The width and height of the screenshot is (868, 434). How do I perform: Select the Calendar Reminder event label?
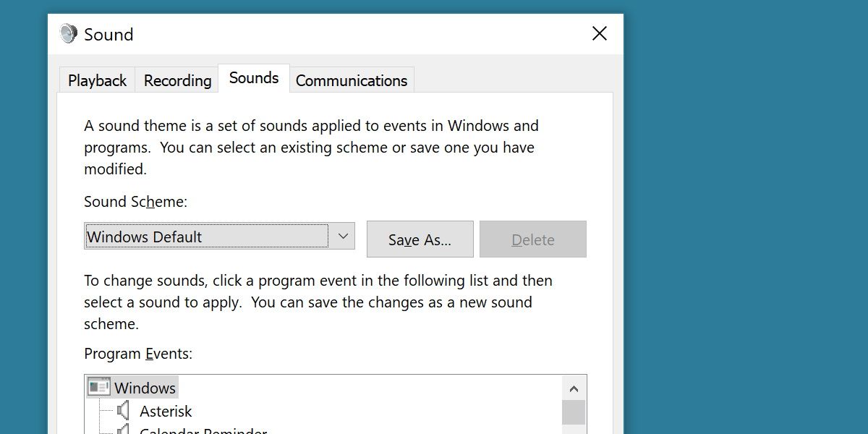203,431
